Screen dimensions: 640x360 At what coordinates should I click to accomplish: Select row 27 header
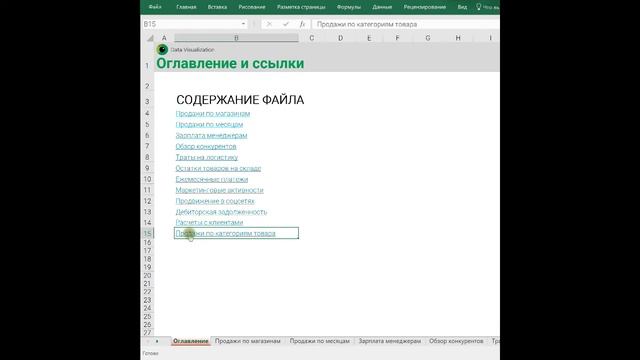pyautogui.click(x=147, y=333)
